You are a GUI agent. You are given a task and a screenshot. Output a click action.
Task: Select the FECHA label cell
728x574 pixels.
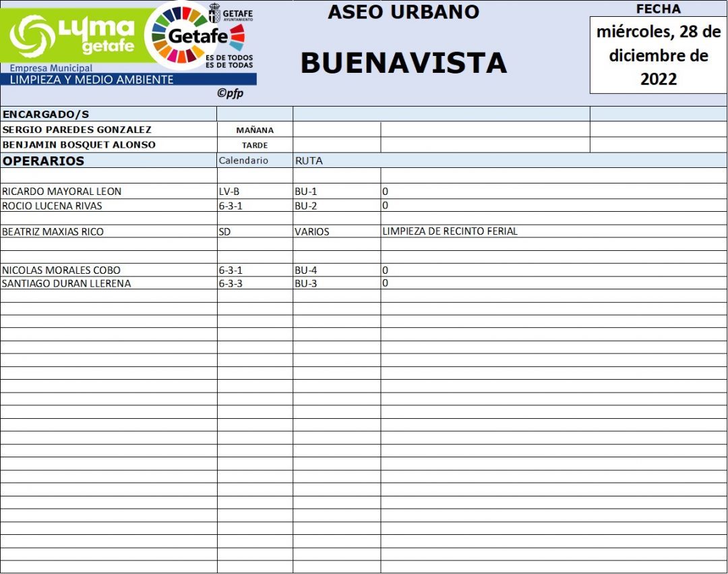(x=658, y=9)
